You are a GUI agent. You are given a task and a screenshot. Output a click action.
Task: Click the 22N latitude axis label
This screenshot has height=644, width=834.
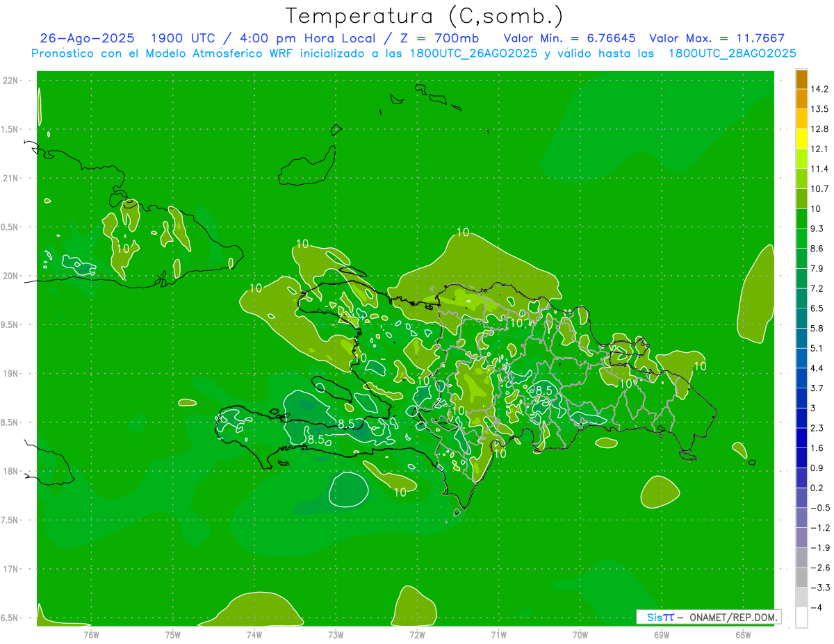[12, 81]
